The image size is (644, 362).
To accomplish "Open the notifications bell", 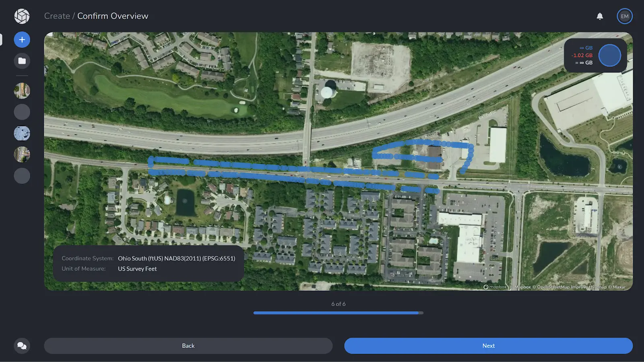I will [x=600, y=16].
